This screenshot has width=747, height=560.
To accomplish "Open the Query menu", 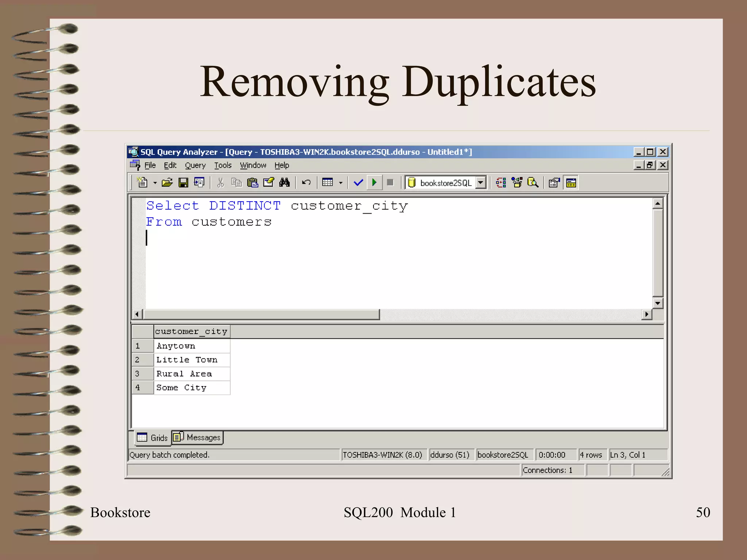I will (195, 166).
